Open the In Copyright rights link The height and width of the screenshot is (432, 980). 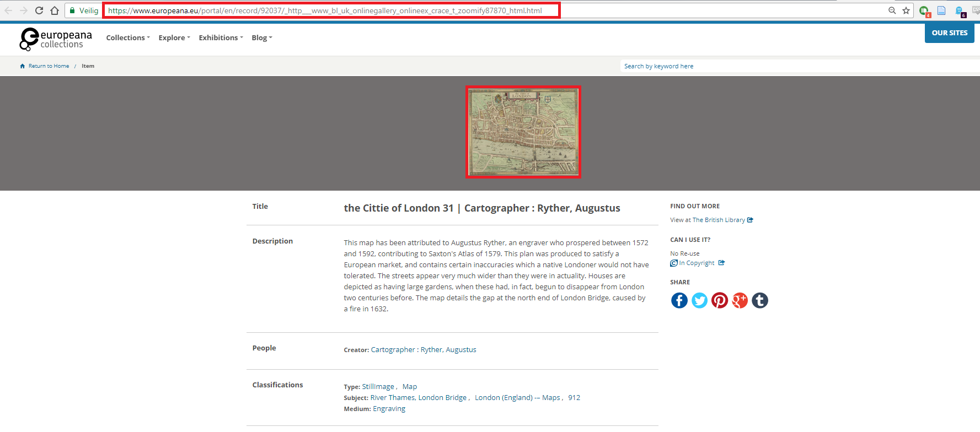coord(697,263)
